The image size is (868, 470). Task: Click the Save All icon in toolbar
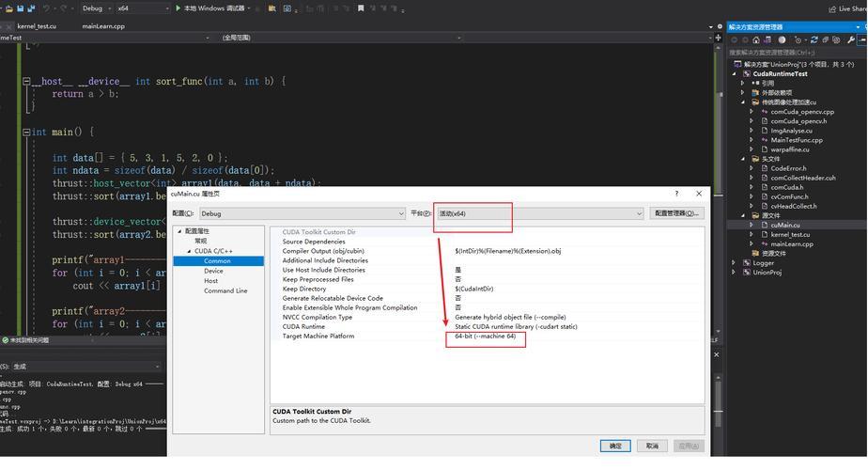[31, 8]
